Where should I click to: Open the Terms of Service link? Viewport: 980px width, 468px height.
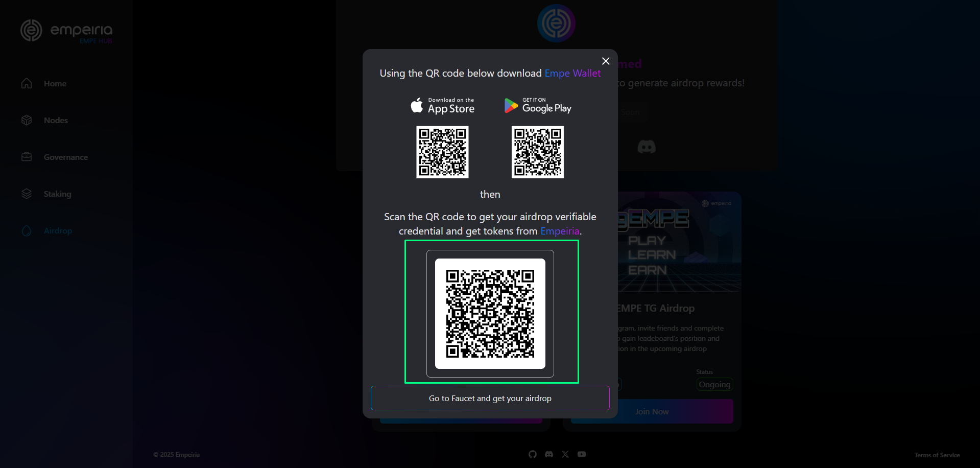coord(937,455)
